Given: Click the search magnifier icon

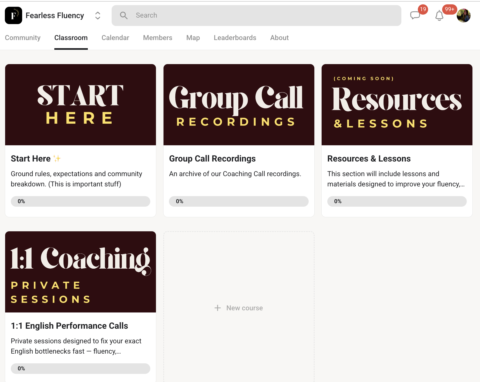Looking at the screenshot, I should [x=124, y=15].
